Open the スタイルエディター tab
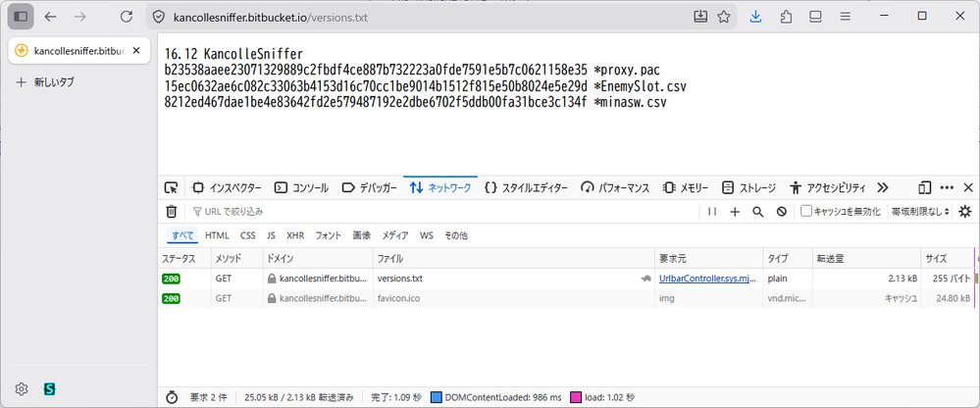980x408 pixels. point(527,187)
